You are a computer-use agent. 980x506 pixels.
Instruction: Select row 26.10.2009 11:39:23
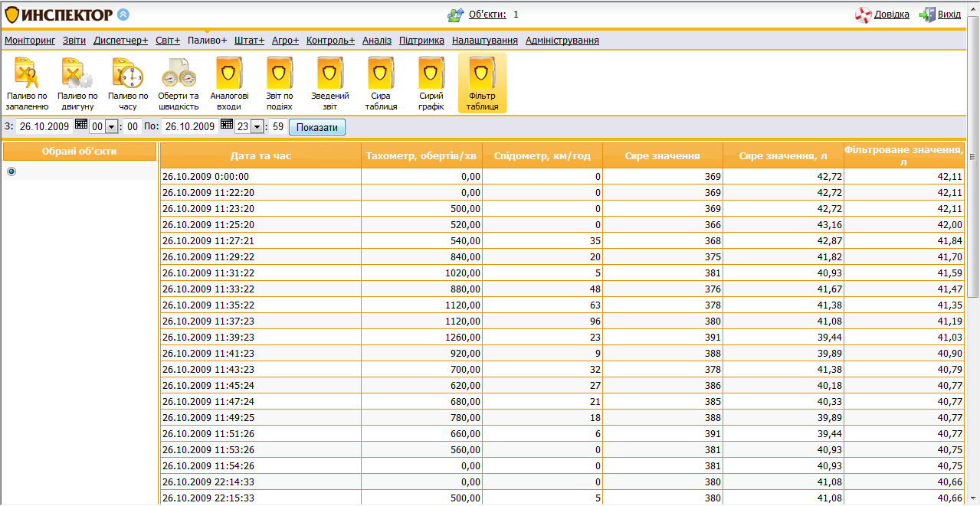562,337
